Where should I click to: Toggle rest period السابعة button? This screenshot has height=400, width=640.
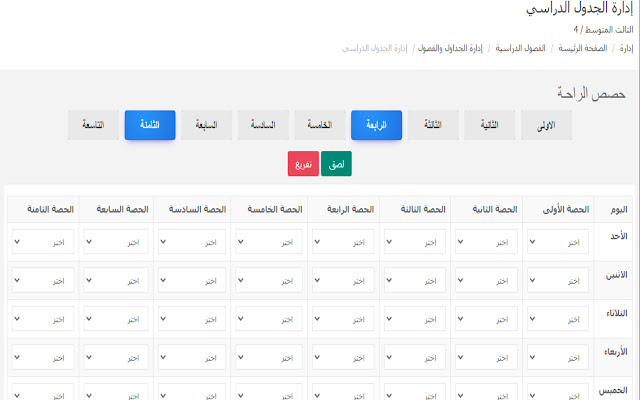[x=206, y=125]
